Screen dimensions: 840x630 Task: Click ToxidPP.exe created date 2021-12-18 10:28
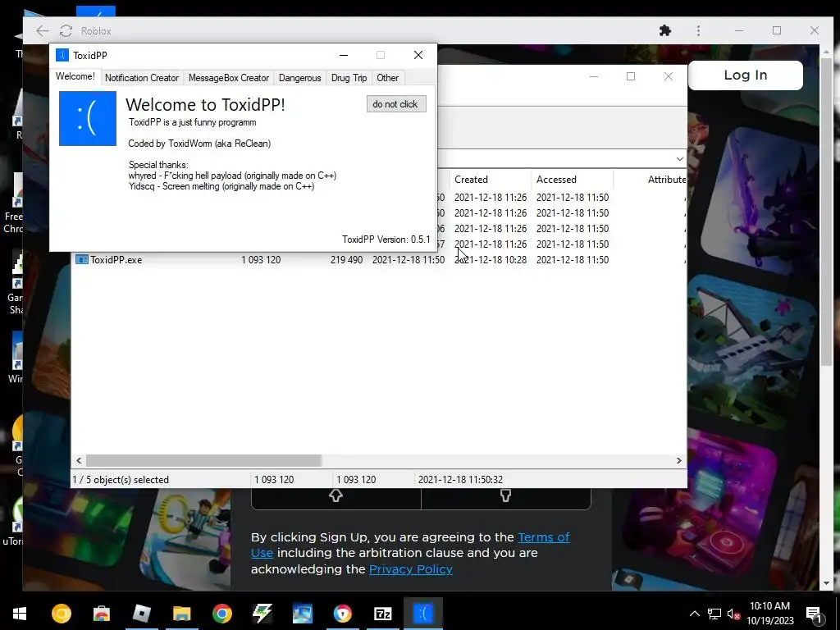click(x=491, y=260)
